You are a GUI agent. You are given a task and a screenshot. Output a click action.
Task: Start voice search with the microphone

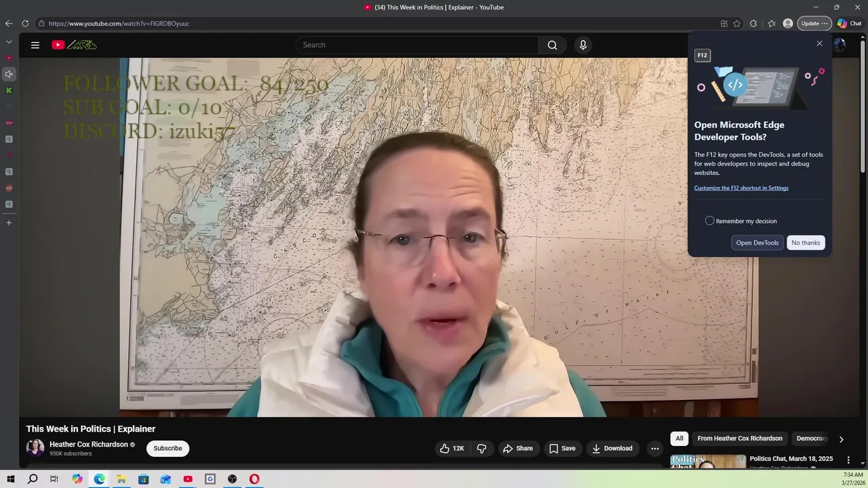coord(583,45)
